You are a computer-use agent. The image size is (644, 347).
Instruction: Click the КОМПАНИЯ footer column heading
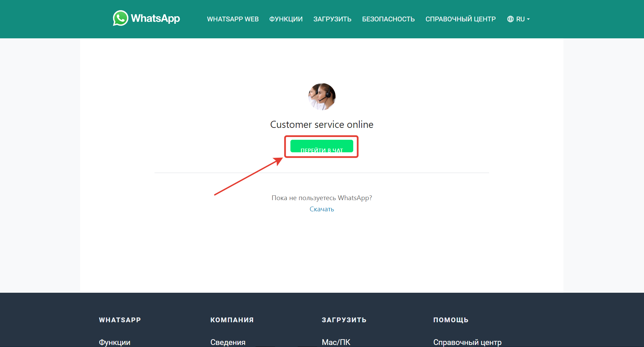pos(232,320)
